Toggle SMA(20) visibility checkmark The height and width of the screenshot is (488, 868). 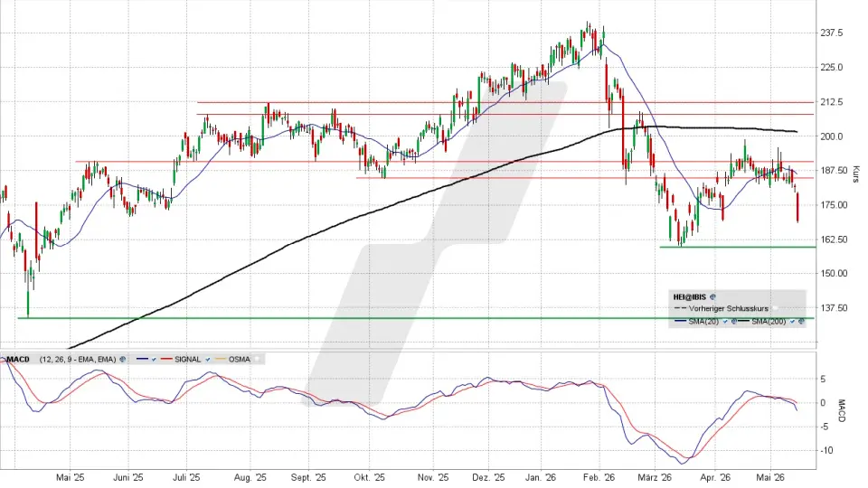(x=725, y=322)
